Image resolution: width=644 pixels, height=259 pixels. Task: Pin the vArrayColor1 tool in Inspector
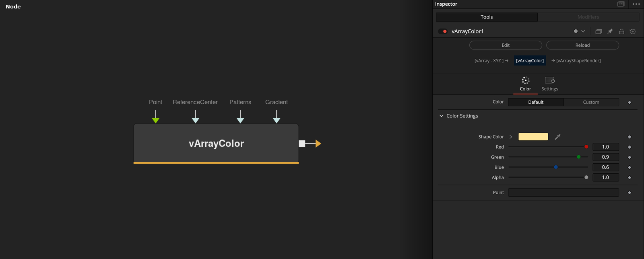click(x=610, y=31)
